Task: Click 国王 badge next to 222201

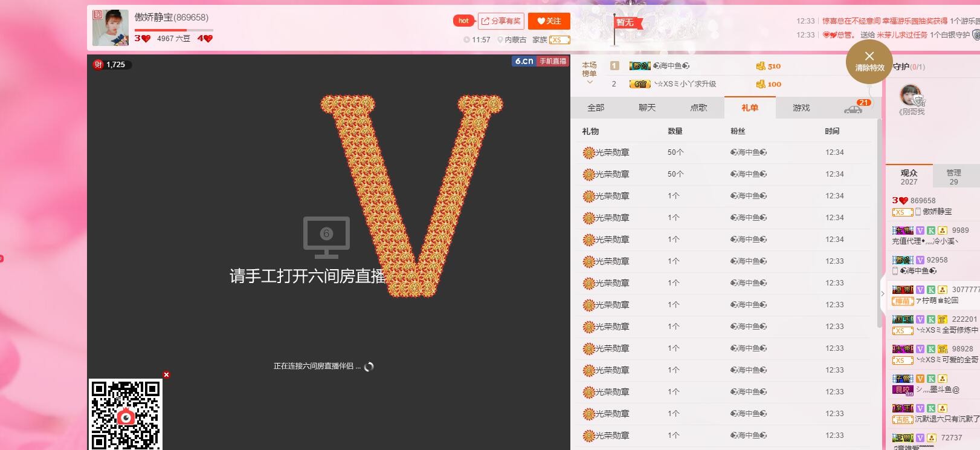Action: [x=903, y=319]
